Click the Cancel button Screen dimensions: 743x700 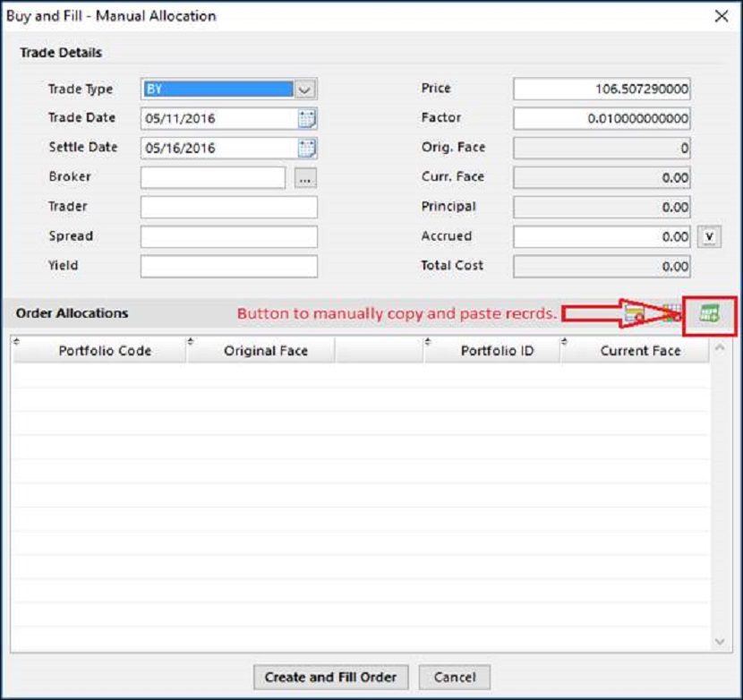point(455,678)
